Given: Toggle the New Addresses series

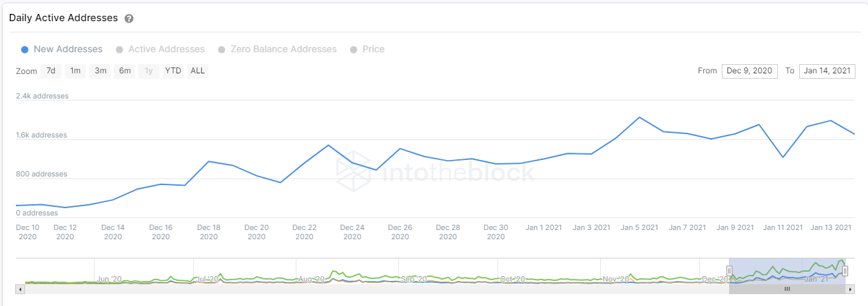Looking at the screenshot, I should [x=62, y=49].
